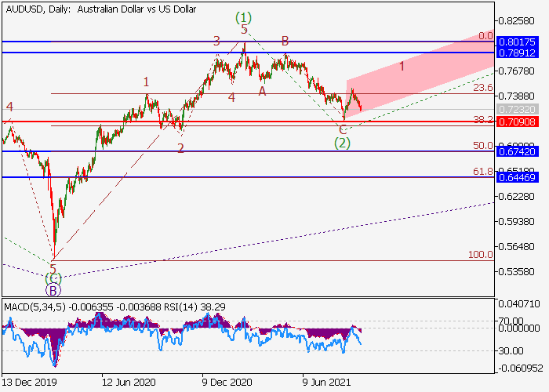Click the circled purple B wave label
Screen dimensions: 549x392
(53, 291)
